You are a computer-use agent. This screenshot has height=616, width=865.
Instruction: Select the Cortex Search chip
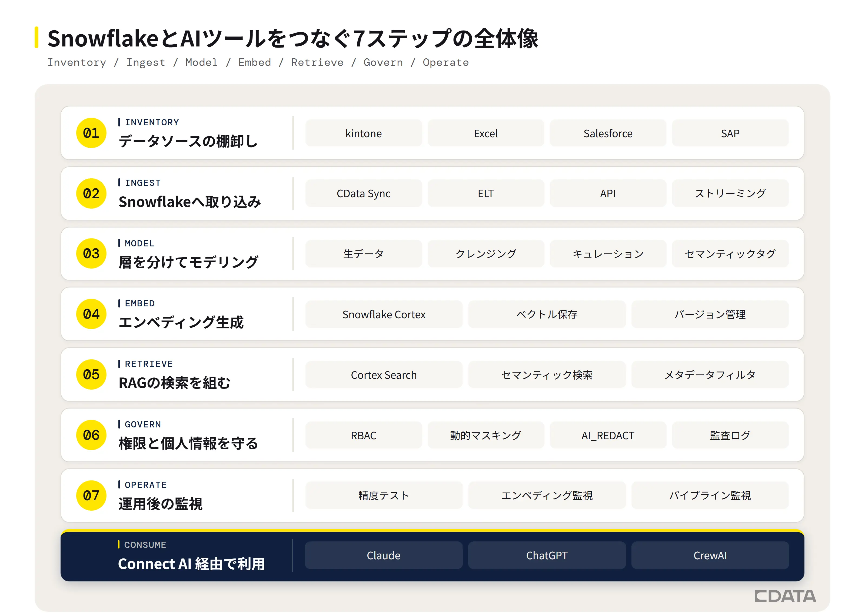tap(384, 375)
